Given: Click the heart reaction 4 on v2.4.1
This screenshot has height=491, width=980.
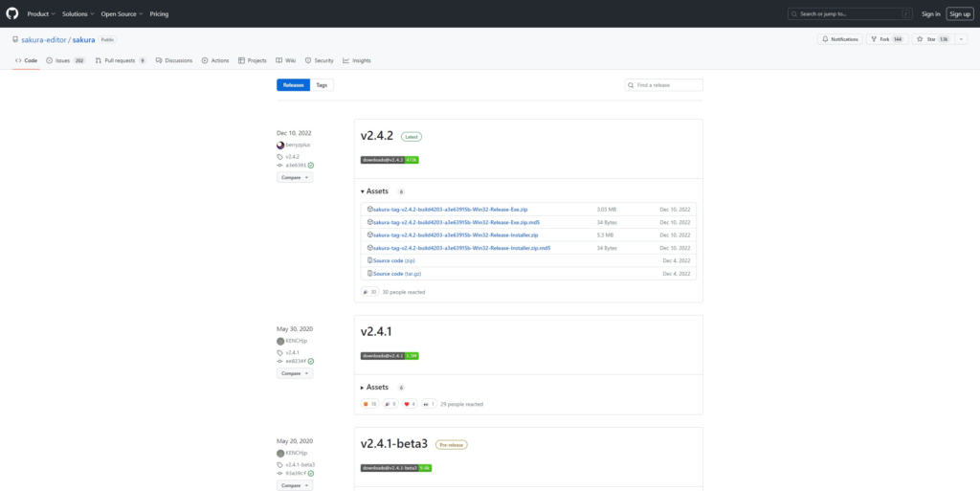Looking at the screenshot, I should pos(410,404).
